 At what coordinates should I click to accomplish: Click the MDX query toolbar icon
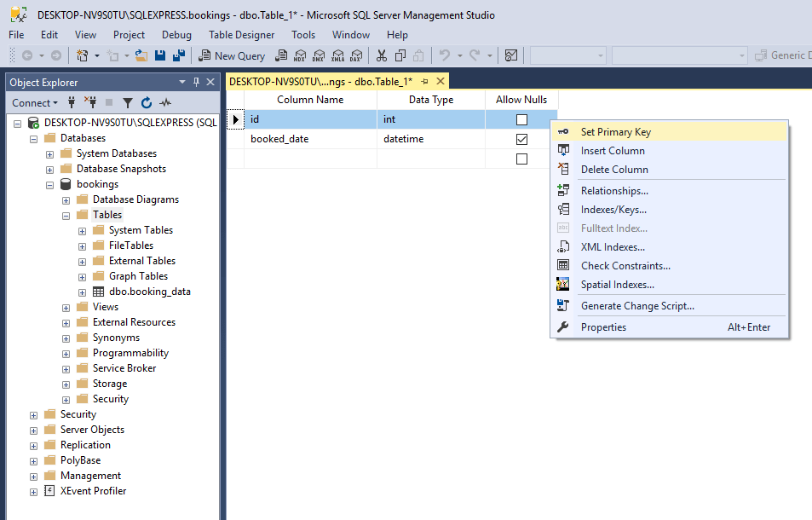point(299,55)
